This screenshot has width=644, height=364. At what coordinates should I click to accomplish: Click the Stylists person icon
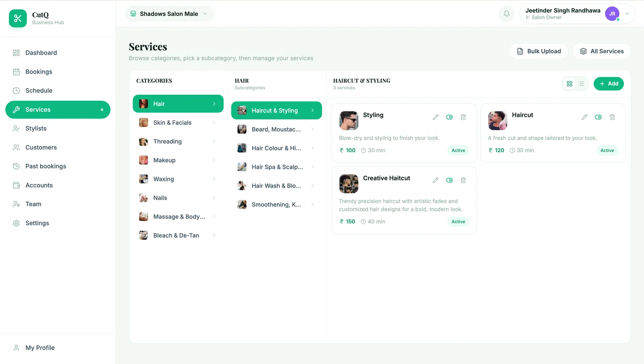(17, 128)
